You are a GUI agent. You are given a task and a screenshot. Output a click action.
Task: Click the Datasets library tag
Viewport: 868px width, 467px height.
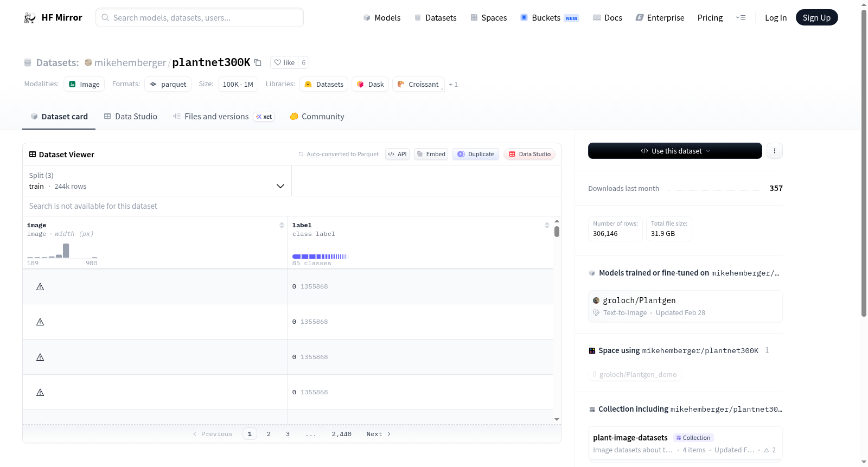(324, 84)
